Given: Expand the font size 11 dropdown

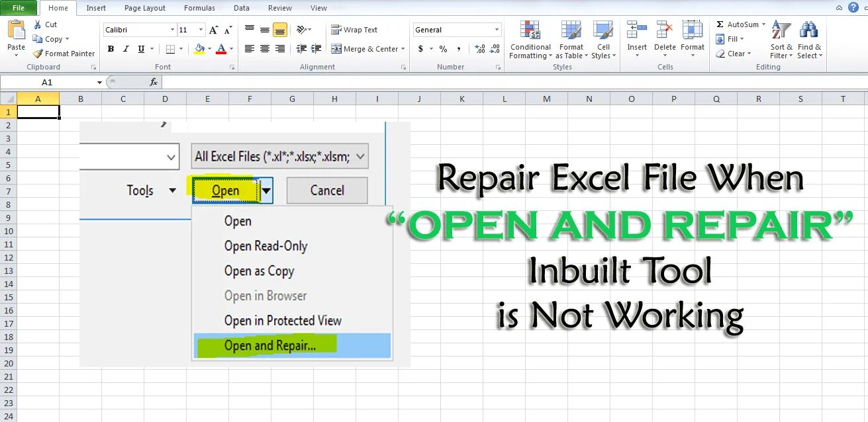Looking at the screenshot, I should (x=201, y=30).
